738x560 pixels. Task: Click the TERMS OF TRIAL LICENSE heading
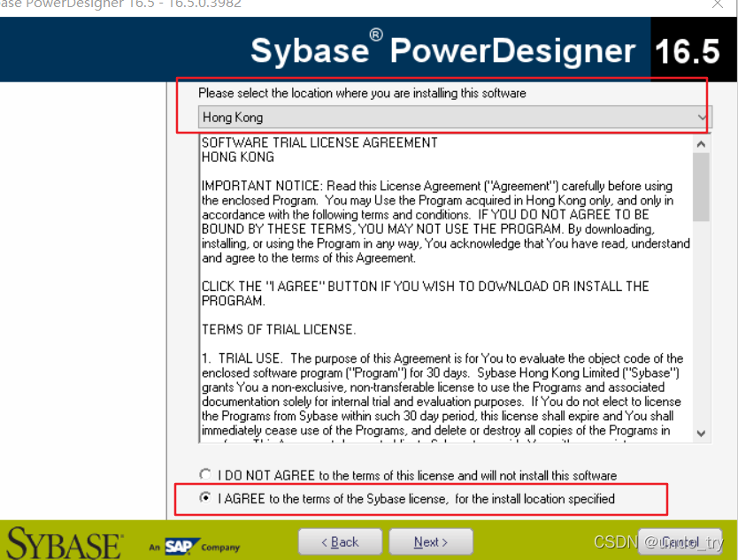click(279, 329)
